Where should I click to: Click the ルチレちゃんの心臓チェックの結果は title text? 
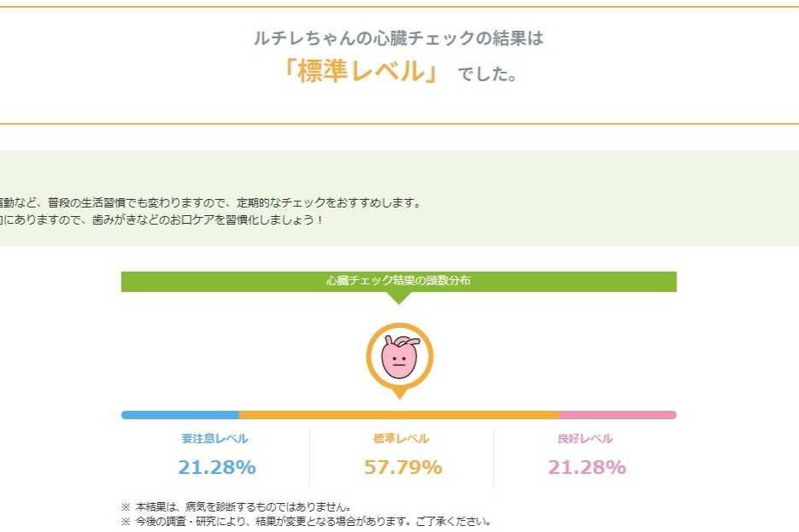(x=398, y=38)
